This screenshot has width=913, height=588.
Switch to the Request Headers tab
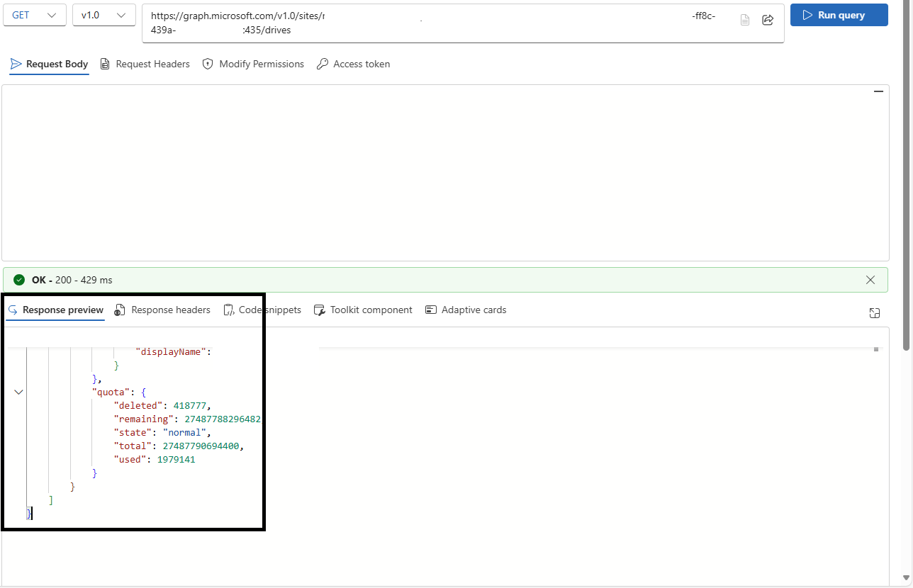(145, 64)
